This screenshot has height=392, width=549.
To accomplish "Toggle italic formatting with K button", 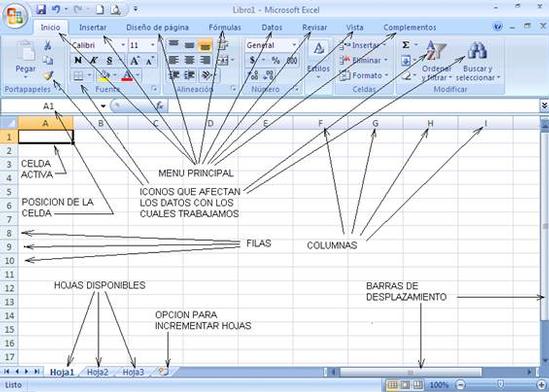I will click(x=93, y=60).
